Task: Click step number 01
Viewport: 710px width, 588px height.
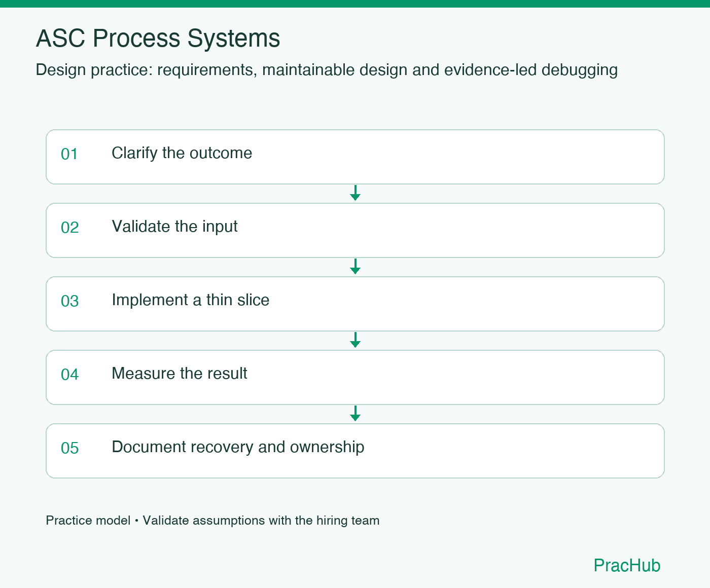Action: point(69,154)
